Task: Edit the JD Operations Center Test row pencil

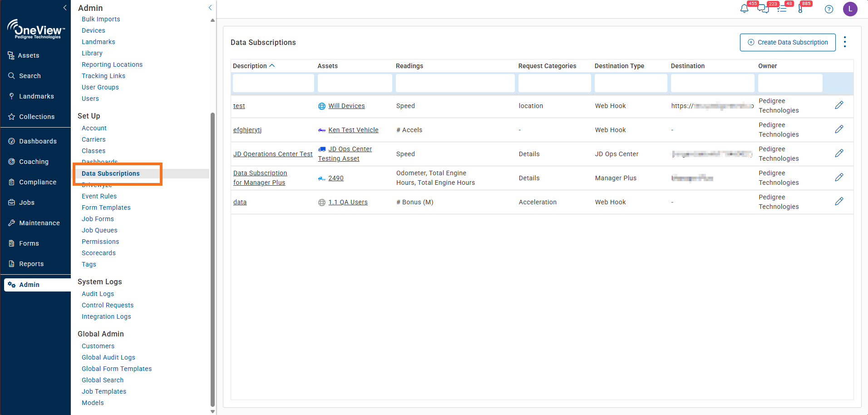Action: 839,153
